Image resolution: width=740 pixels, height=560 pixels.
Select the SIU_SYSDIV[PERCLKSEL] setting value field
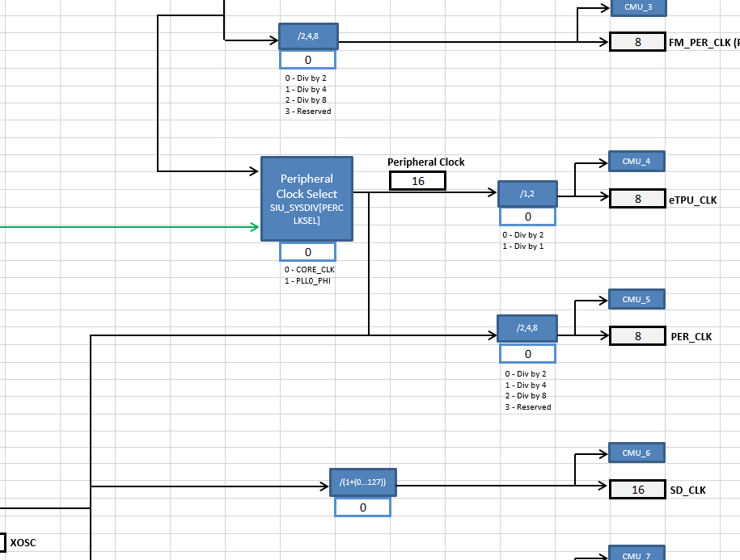click(x=307, y=251)
